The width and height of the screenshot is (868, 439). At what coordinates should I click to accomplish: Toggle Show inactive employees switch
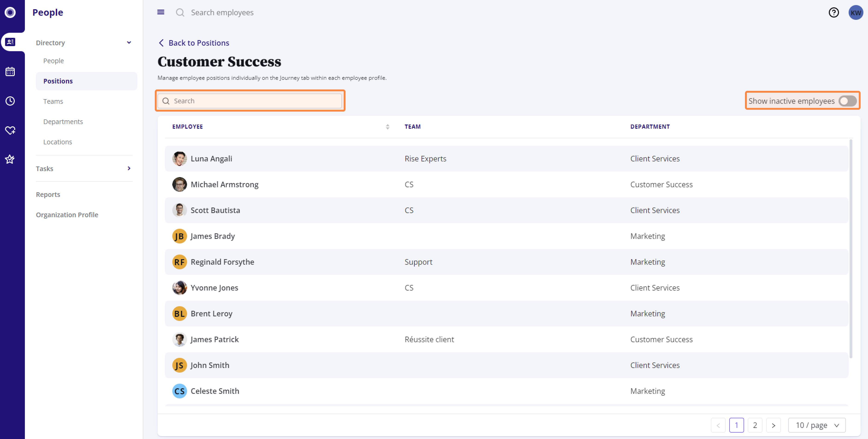click(x=847, y=101)
